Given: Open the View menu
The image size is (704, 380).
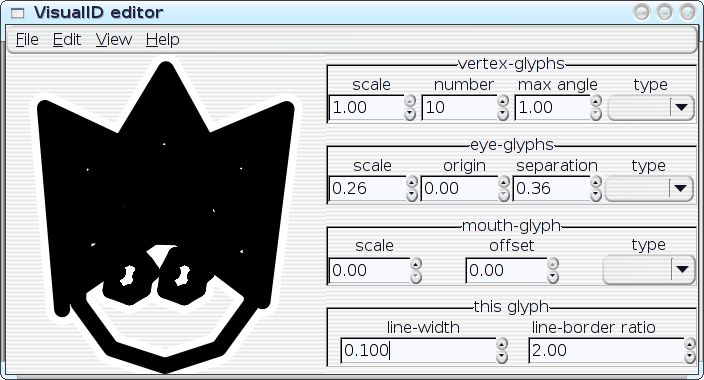Looking at the screenshot, I should [114, 40].
